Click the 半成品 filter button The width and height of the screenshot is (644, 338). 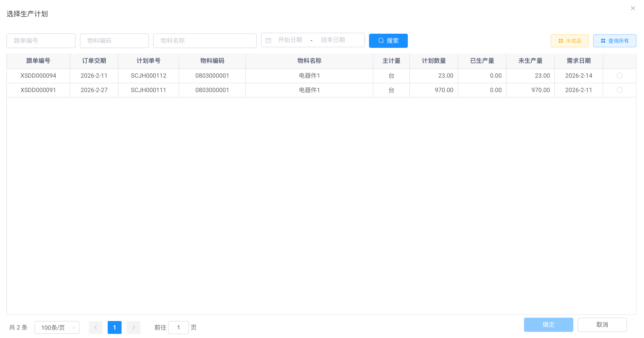569,41
